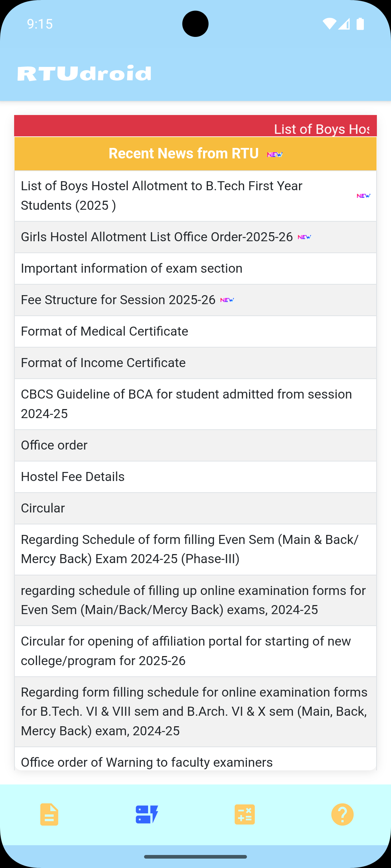
Task: Open Format of Income Certificate
Action: (103, 363)
